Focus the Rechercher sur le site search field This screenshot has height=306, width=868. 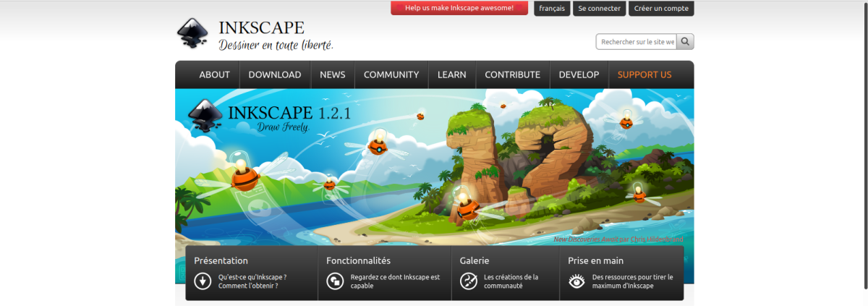click(637, 42)
